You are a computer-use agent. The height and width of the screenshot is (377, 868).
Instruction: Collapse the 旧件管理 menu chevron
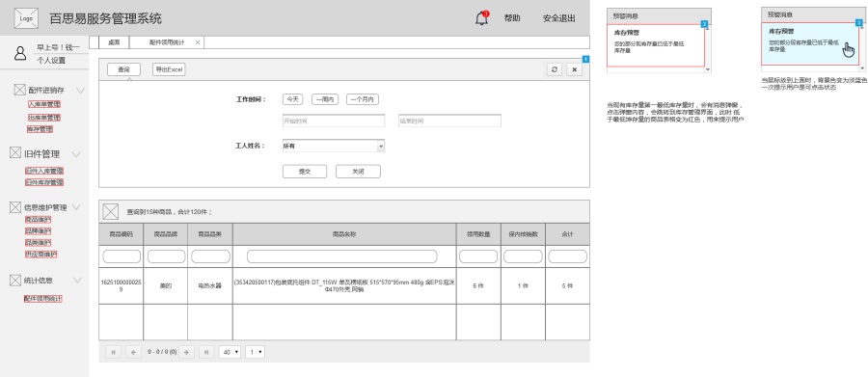pos(76,154)
